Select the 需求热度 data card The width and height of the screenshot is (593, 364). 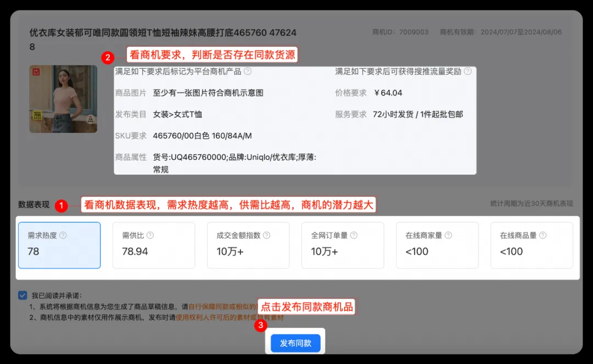[59, 245]
